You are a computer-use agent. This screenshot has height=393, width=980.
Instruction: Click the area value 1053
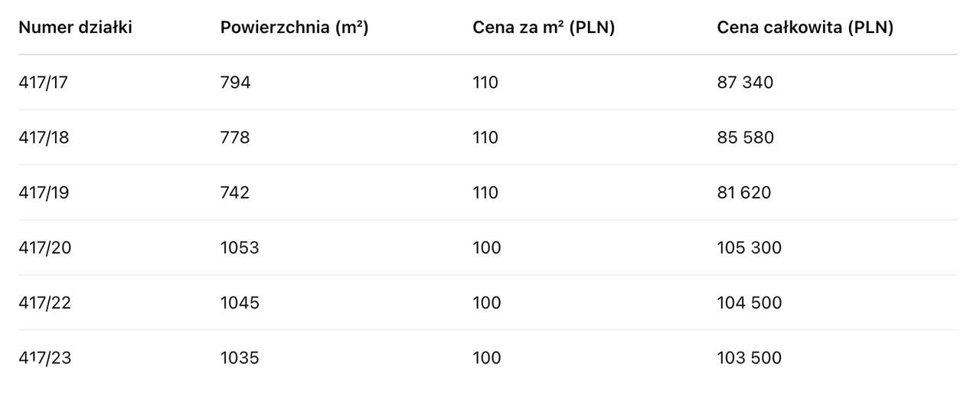(240, 247)
